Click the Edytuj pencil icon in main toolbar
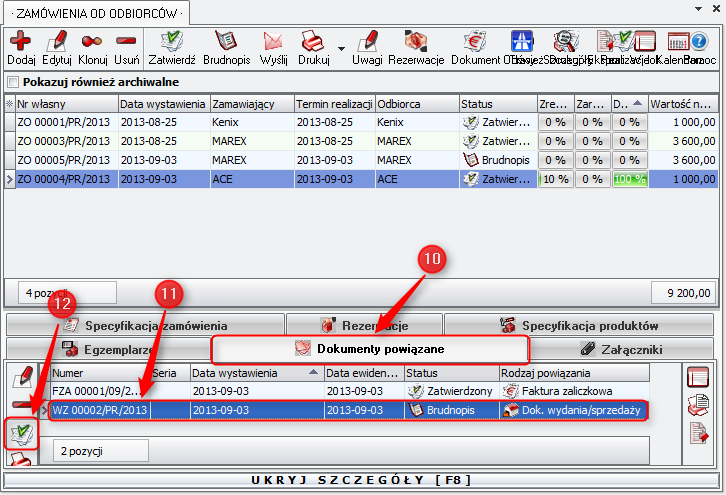This screenshot has height=495, width=726. pyautogui.click(x=56, y=41)
